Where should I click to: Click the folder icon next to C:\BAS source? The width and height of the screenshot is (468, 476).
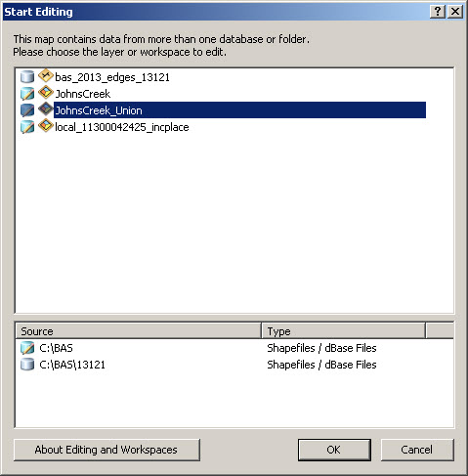27,348
